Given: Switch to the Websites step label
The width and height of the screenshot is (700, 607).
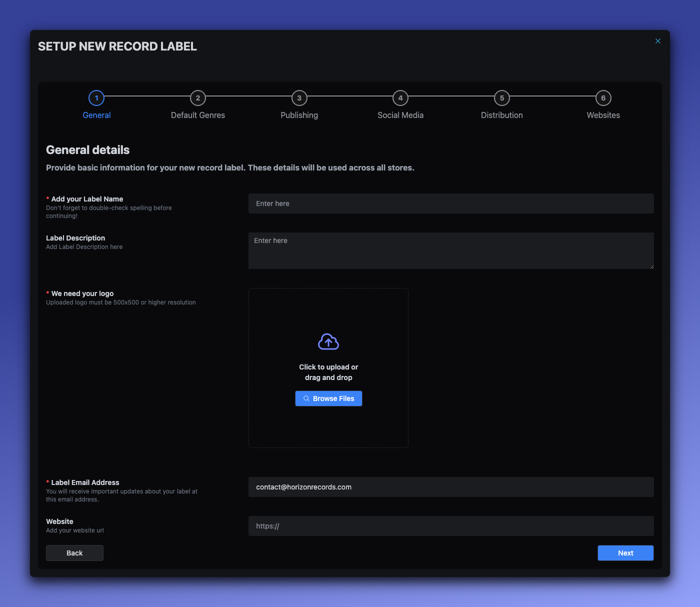Looking at the screenshot, I should (603, 115).
